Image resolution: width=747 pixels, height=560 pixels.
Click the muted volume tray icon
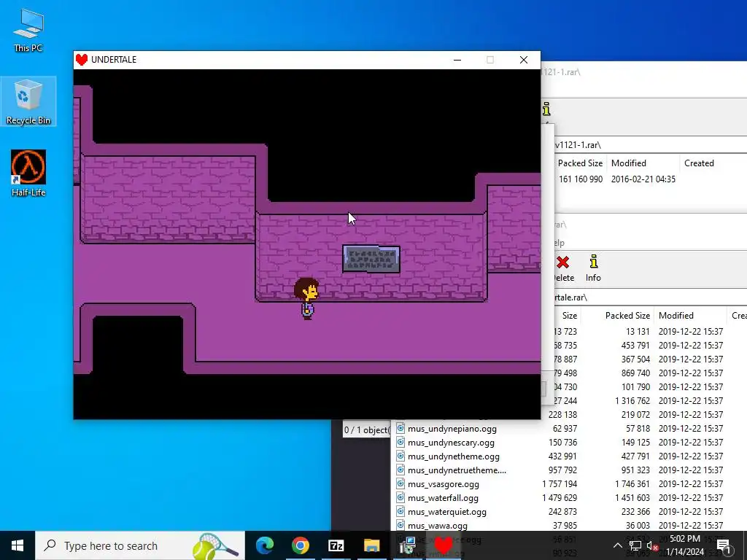pyautogui.click(x=652, y=545)
